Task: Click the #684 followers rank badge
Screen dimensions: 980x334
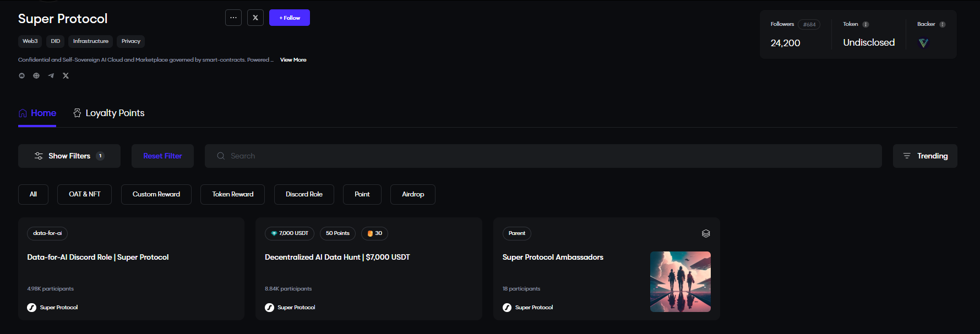Action: pyautogui.click(x=809, y=24)
